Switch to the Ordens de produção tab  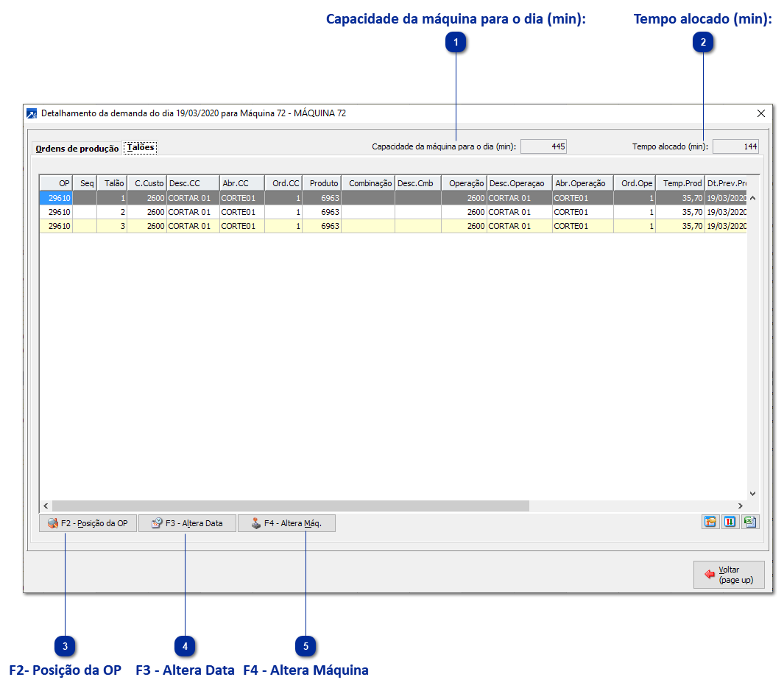pyautogui.click(x=77, y=149)
